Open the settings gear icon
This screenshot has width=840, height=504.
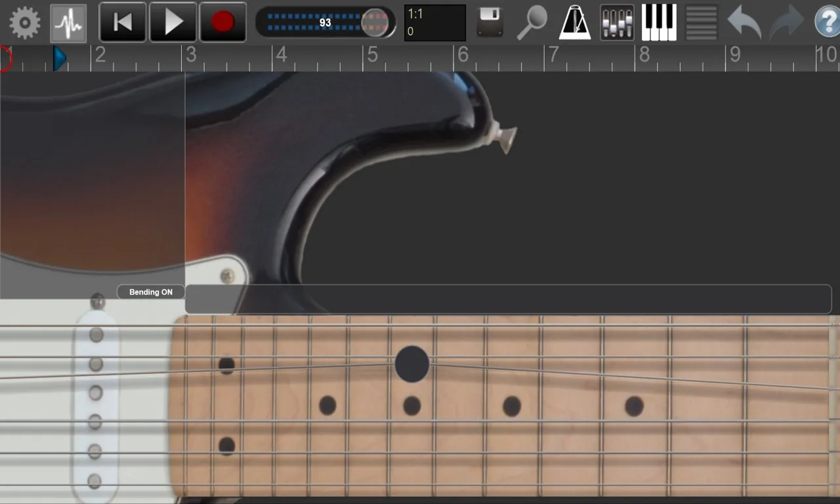[25, 23]
